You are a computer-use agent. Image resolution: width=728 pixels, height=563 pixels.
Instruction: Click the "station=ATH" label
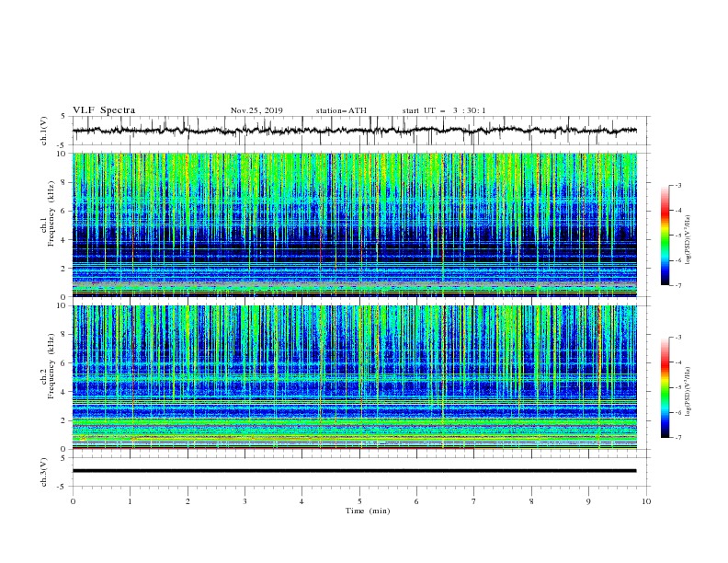coord(341,110)
